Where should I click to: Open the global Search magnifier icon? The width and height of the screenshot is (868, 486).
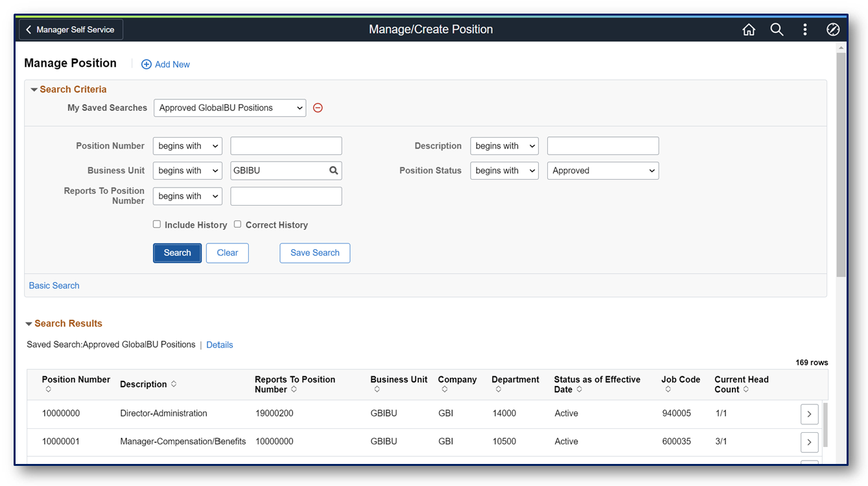(x=777, y=29)
